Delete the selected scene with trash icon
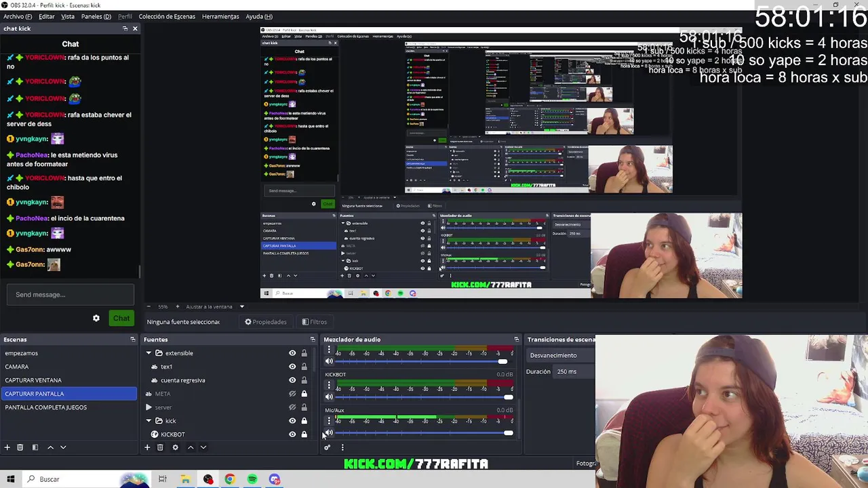 [x=20, y=447]
